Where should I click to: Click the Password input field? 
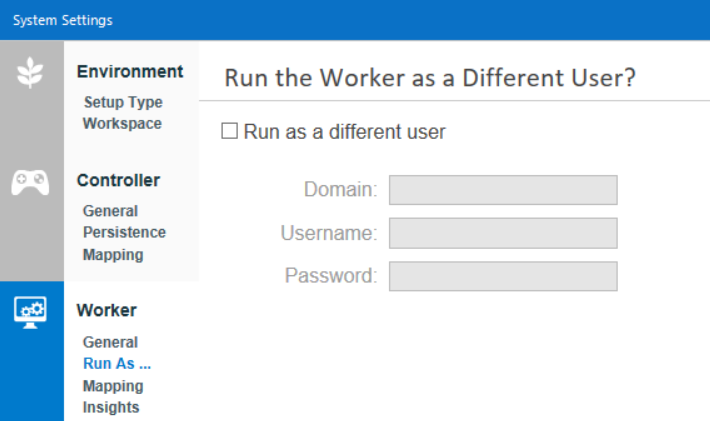click(x=503, y=276)
